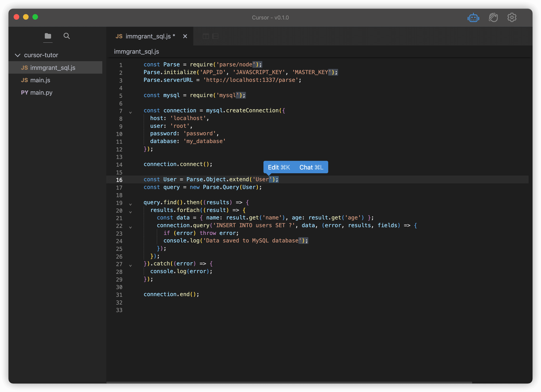Image resolution: width=541 pixels, height=392 pixels.
Task: Click the Edit ⌘K button
Action: pos(279,167)
